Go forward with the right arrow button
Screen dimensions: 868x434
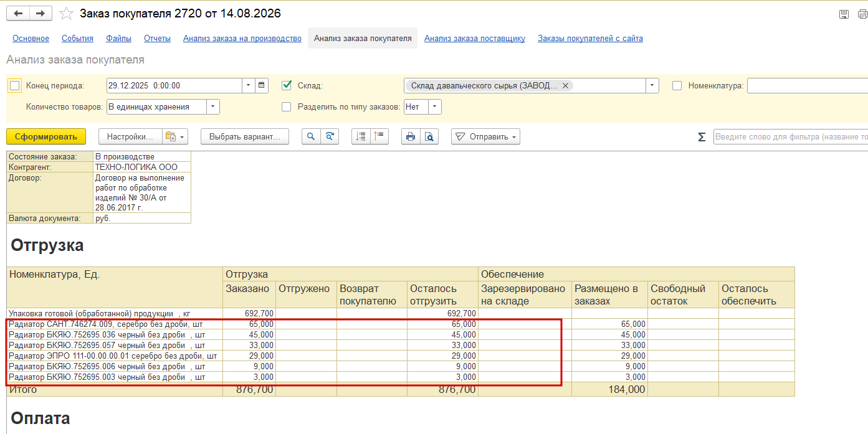[x=41, y=13]
